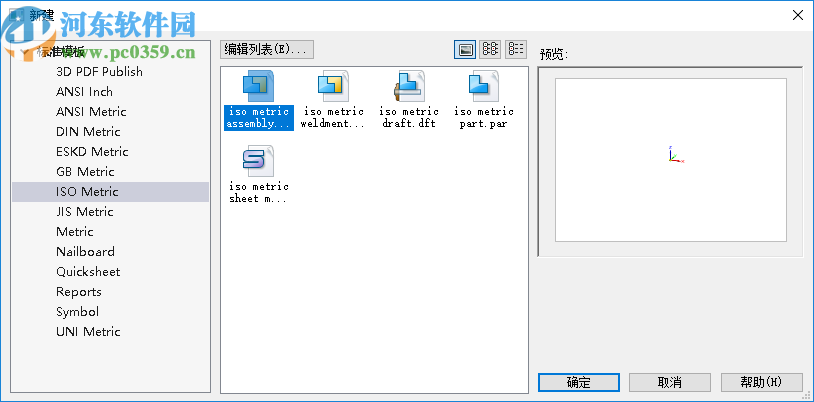
Task: Select ESKD Metric template category
Action: tap(92, 152)
